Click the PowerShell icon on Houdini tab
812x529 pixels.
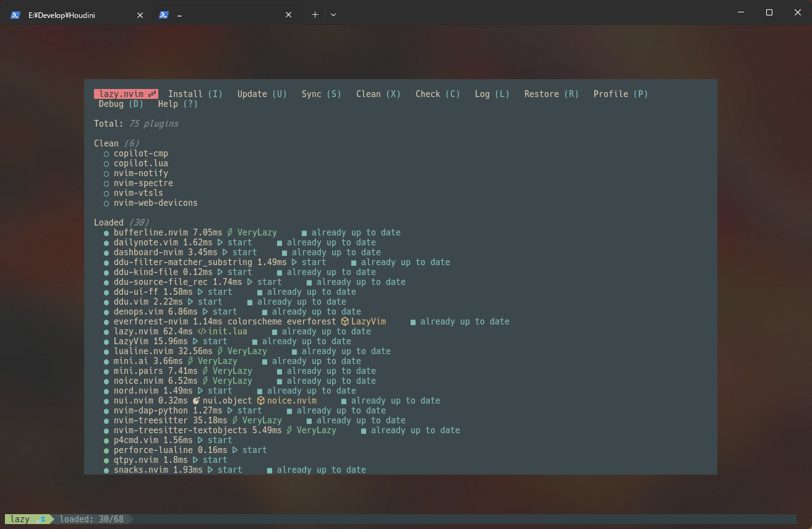pyautogui.click(x=15, y=15)
